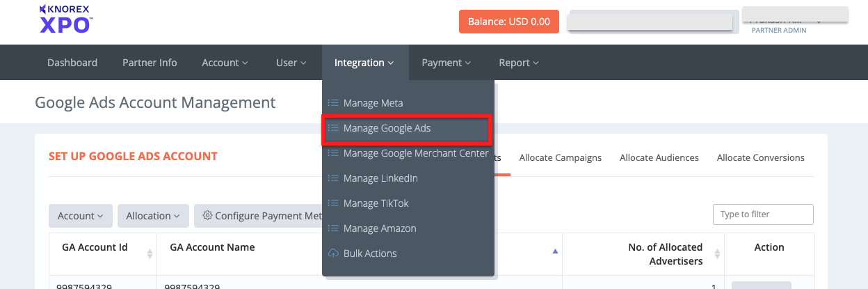
Task: Click the list icon beside Manage Meta
Action: [333, 103]
